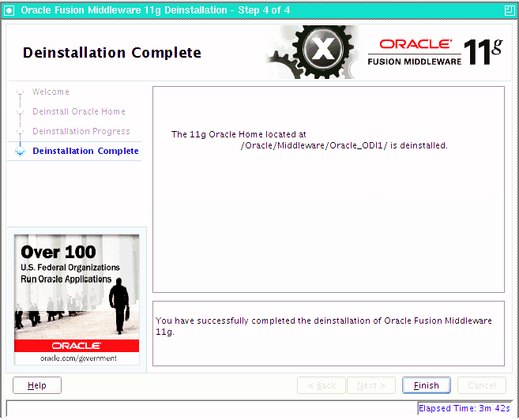Click the disabled Back button
Screen dimensions: 519x420
[x=322, y=385]
